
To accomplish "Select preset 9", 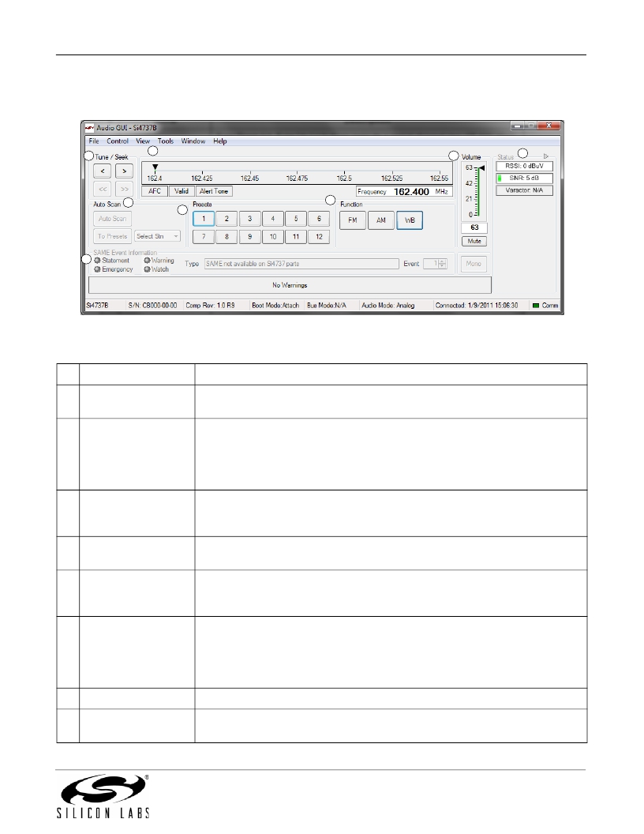I will (249, 237).
